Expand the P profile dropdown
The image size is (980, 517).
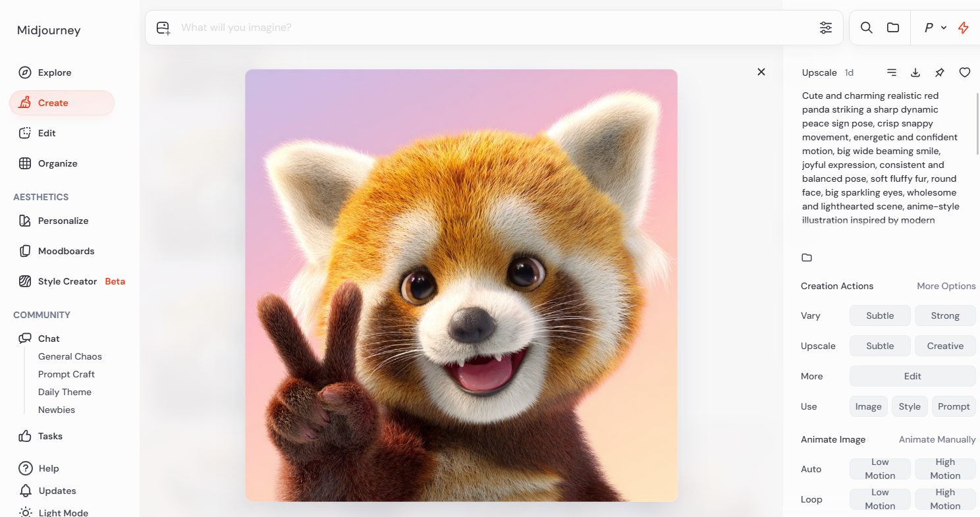[x=935, y=28]
